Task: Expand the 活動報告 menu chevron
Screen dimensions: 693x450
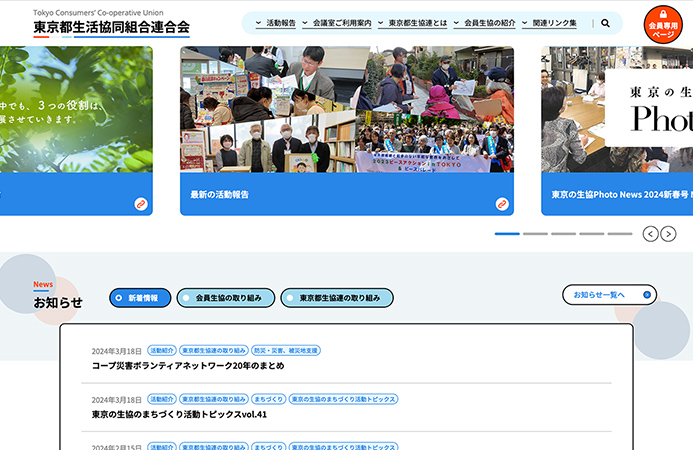Action: pyautogui.click(x=259, y=23)
